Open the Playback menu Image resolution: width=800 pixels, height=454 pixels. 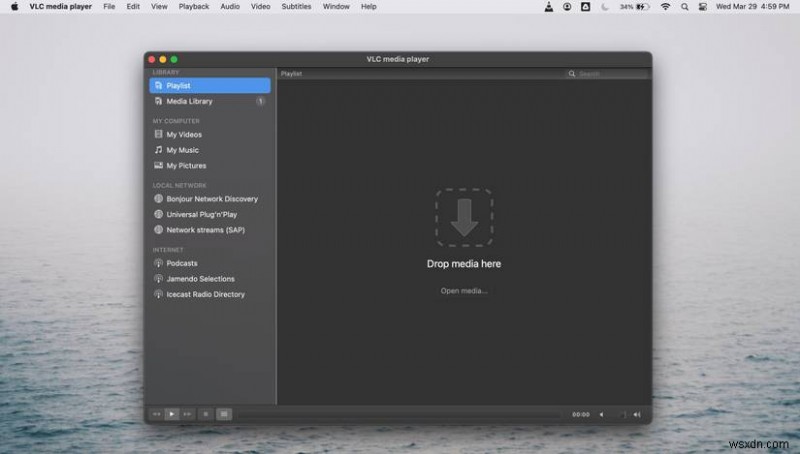click(194, 7)
